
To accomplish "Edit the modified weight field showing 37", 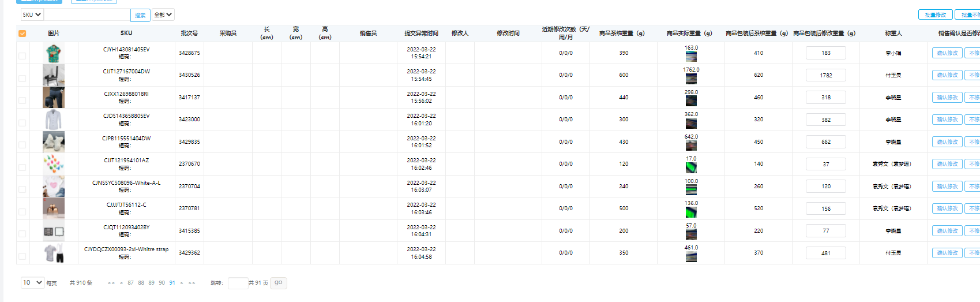I will [x=826, y=164].
